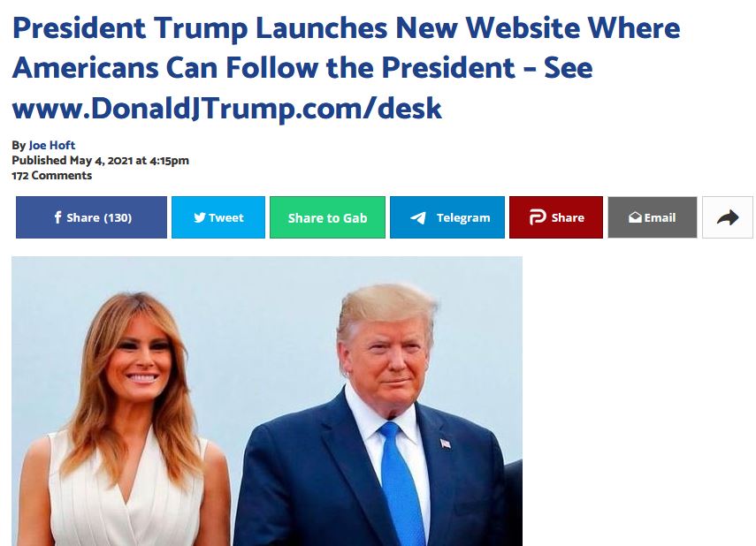Click the Parler 'P' logo icon
This screenshot has height=546, width=756.
pyautogui.click(x=538, y=217)
